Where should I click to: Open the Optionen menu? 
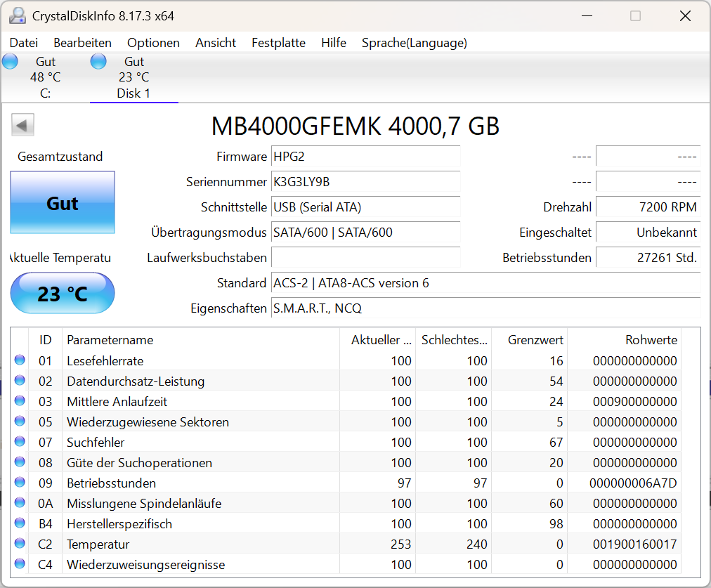(153, 43)
